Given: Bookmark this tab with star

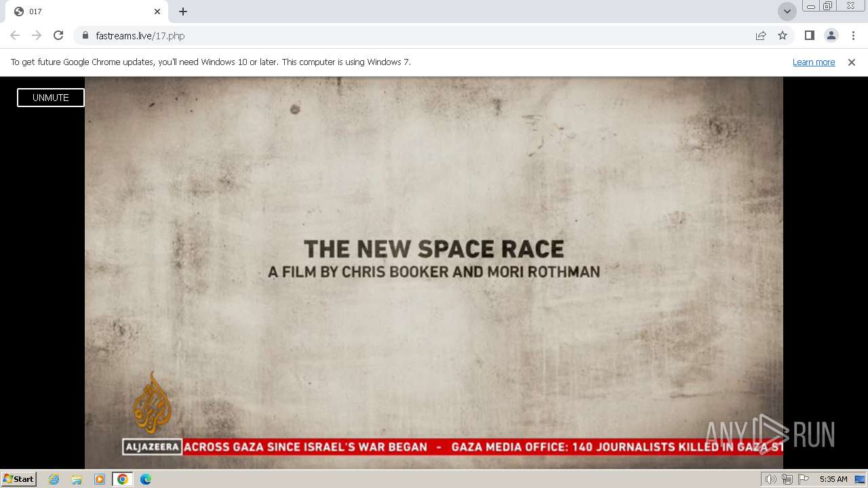Looking at the screenshot, I should (783, 35).
